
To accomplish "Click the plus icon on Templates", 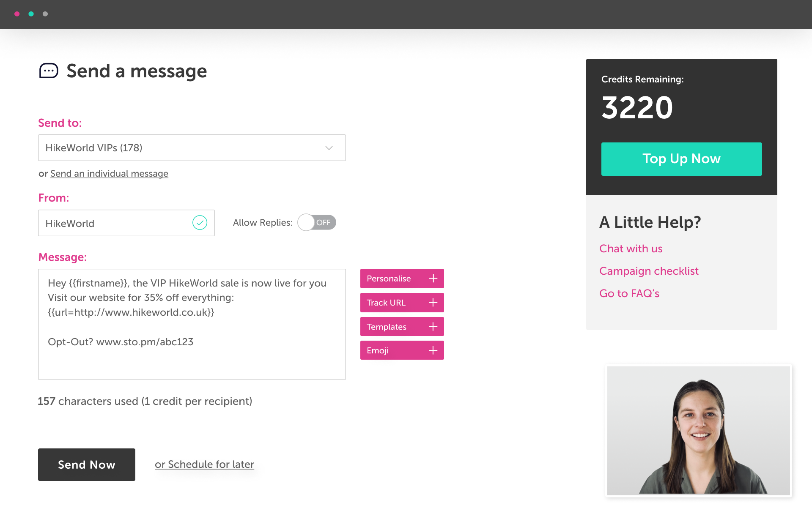I will [433, 327].
